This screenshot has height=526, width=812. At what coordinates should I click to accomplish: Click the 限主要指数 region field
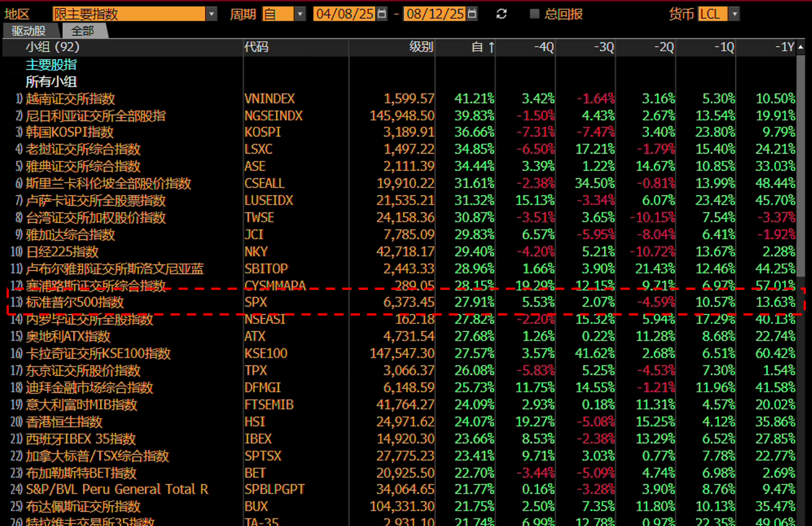pos(129,14)
